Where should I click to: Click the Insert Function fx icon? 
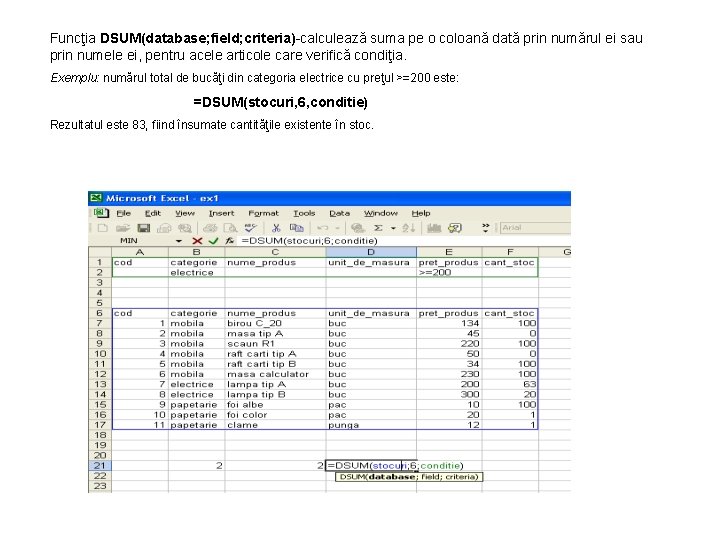230,241
